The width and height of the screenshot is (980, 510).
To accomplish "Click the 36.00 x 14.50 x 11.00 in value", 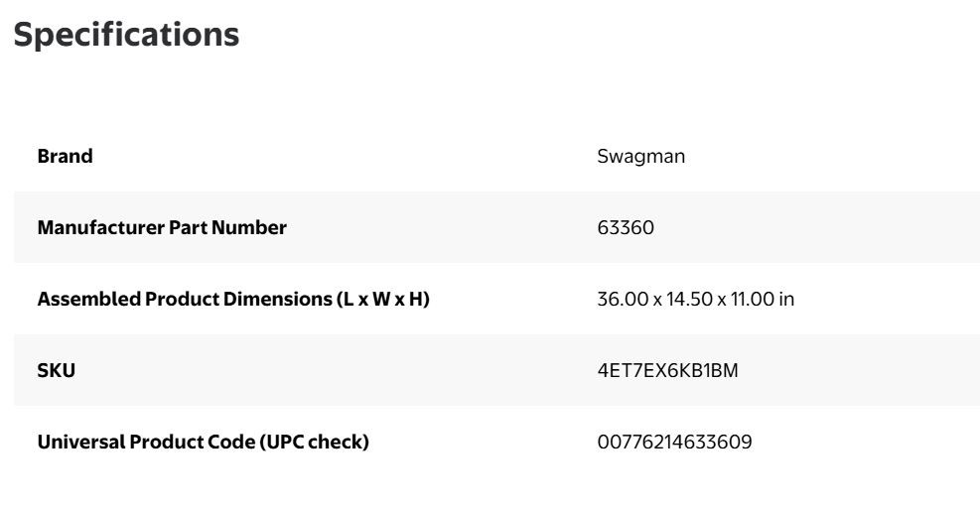I will click(x=696, y=299).
